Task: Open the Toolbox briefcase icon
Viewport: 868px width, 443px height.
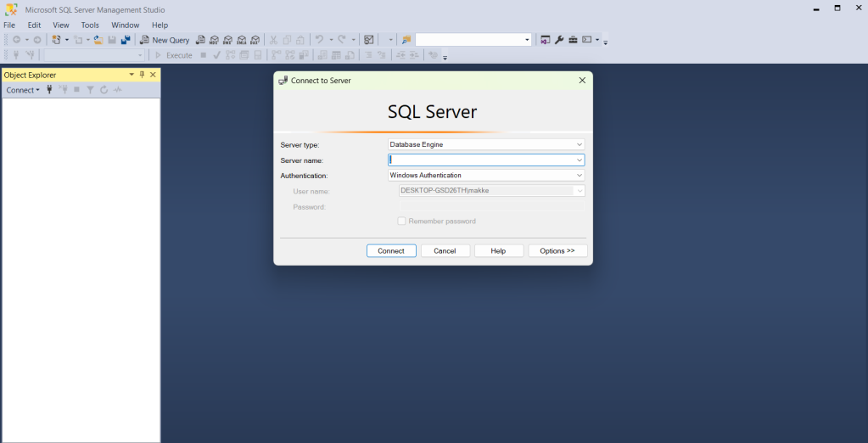Action: 573,40
